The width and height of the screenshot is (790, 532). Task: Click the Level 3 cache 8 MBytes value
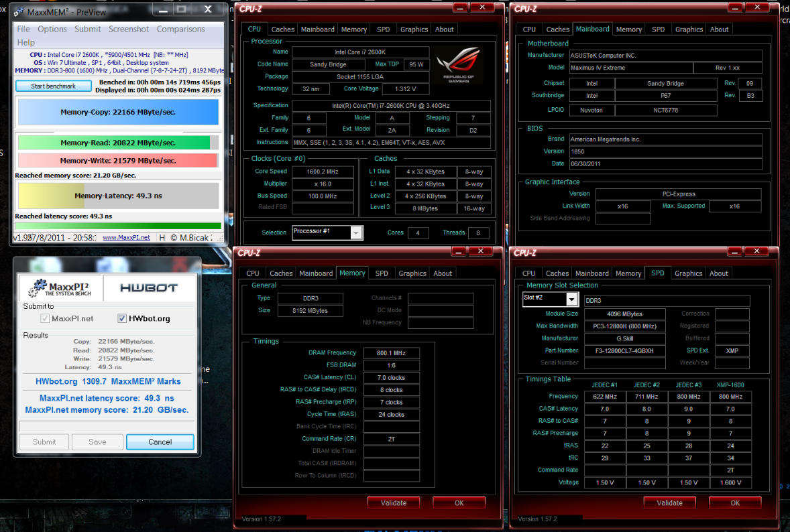tap(425, 208)
